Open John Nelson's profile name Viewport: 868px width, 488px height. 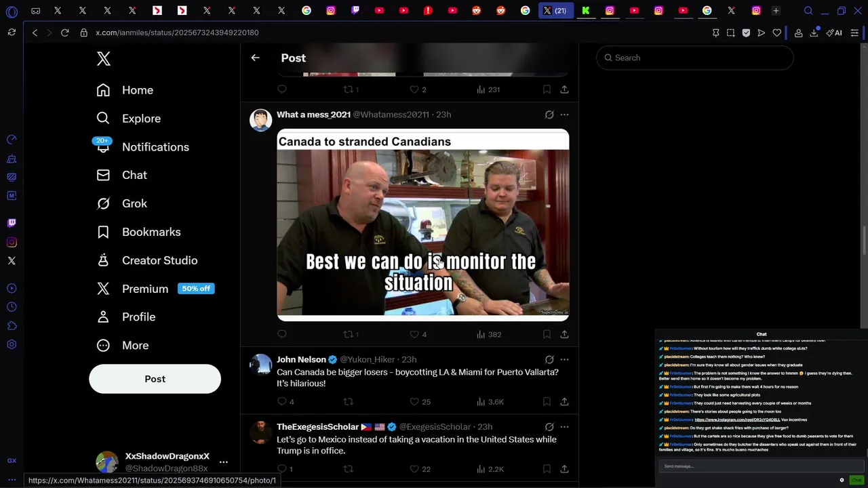click(x=301, y=359)
